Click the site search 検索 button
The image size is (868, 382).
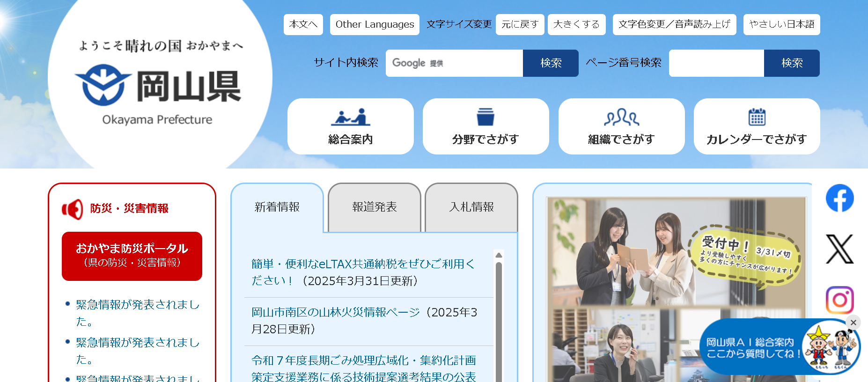point(551,63)
